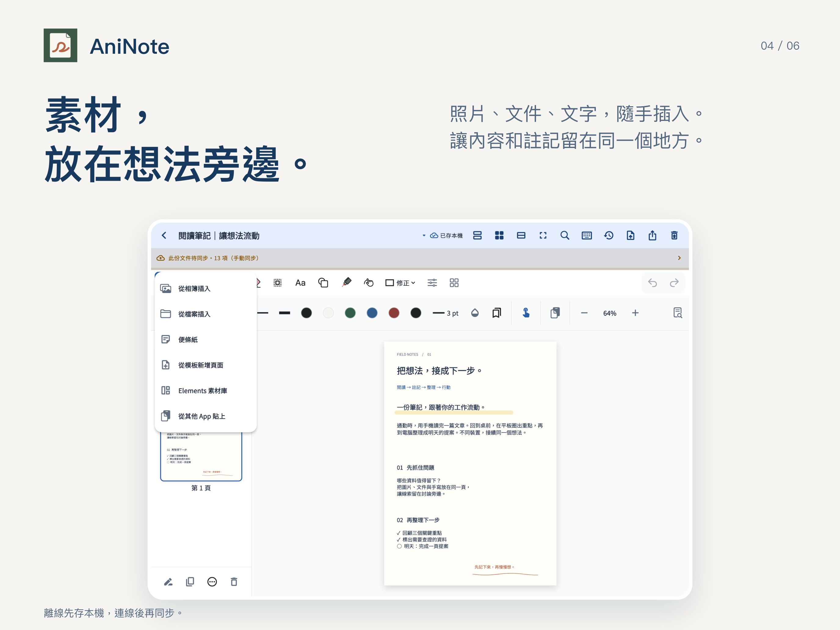Click the 64% zoom level
The height and width of the screenshot is (630, 840).
click(610, 313)
